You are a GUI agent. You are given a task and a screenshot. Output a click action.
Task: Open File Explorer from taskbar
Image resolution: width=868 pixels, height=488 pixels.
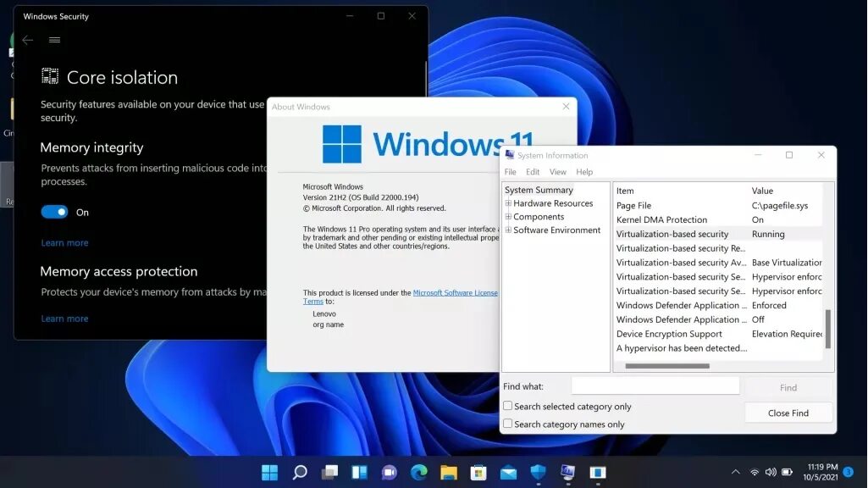[449, 473]
